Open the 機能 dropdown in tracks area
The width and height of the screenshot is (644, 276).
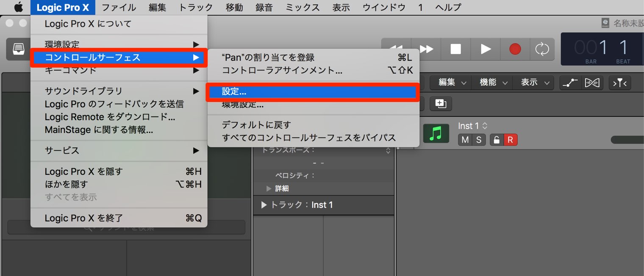[493, 83]
